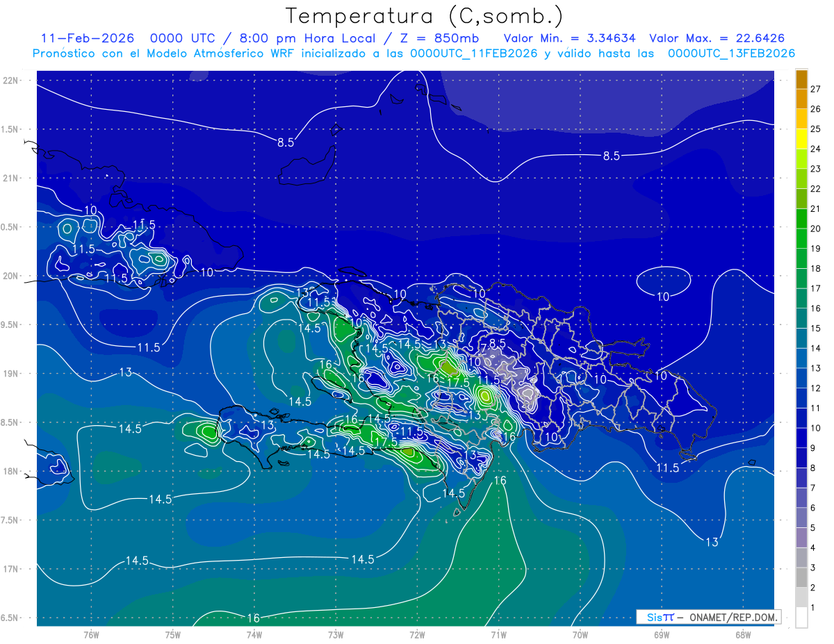
Task: Click the "19N" latitude axis label
Action: pyautogui.click(x=12, y=374)
